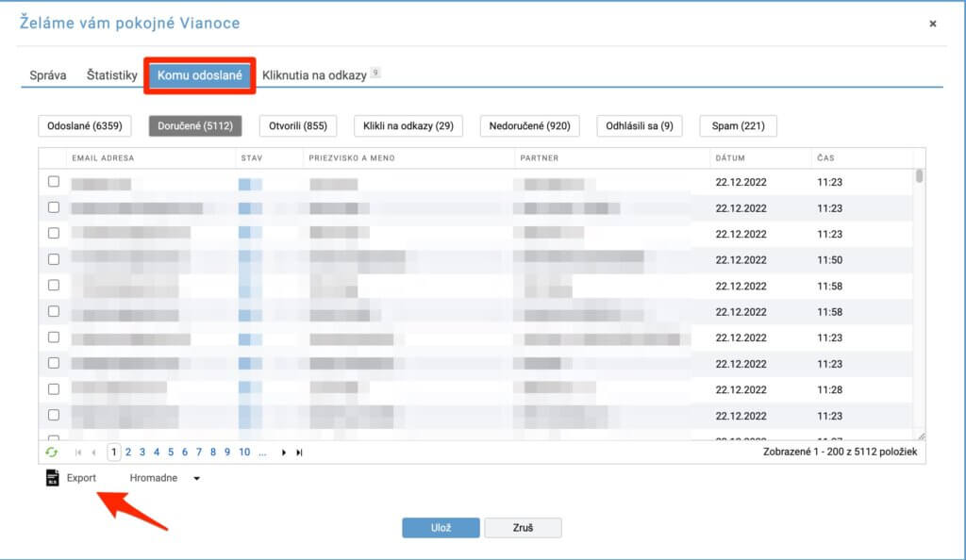966x560 pixels.
Task: Tick checkbox in first row with time 11:58
Action: (x=54, y=285)
